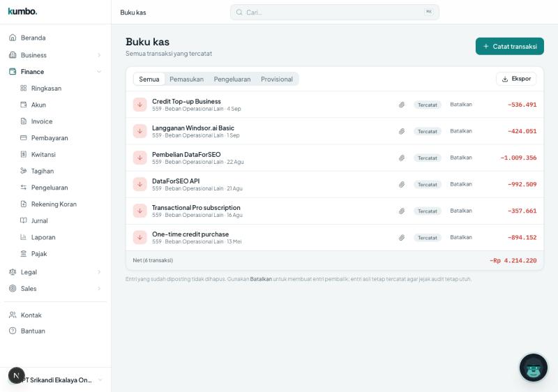Screen dimensions: 558x392
Task: Switch to the Provisional tab
Action: pos(277,79)
